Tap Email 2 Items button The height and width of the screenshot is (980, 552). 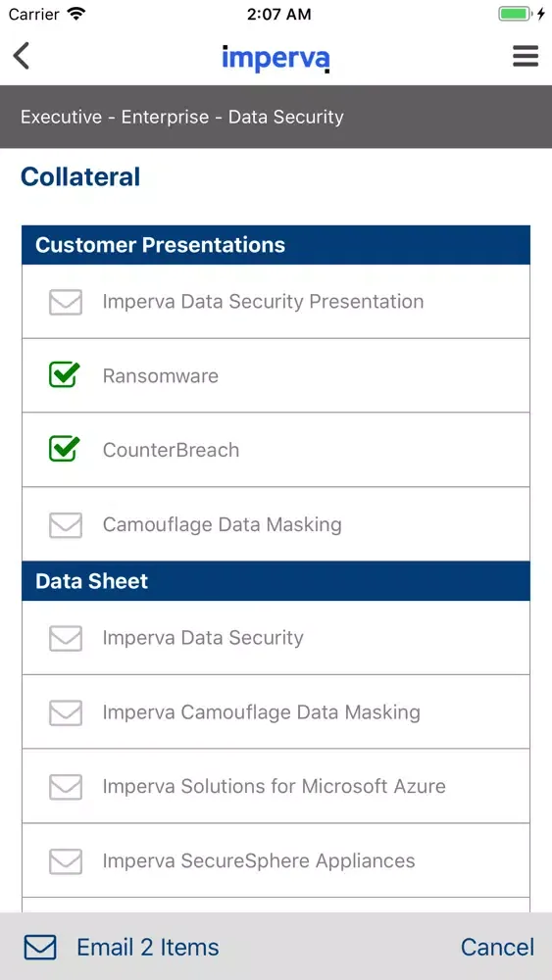click(147, 947)
